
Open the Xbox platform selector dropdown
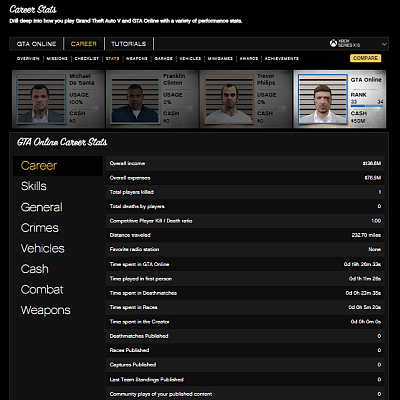(x=358, y=44)
